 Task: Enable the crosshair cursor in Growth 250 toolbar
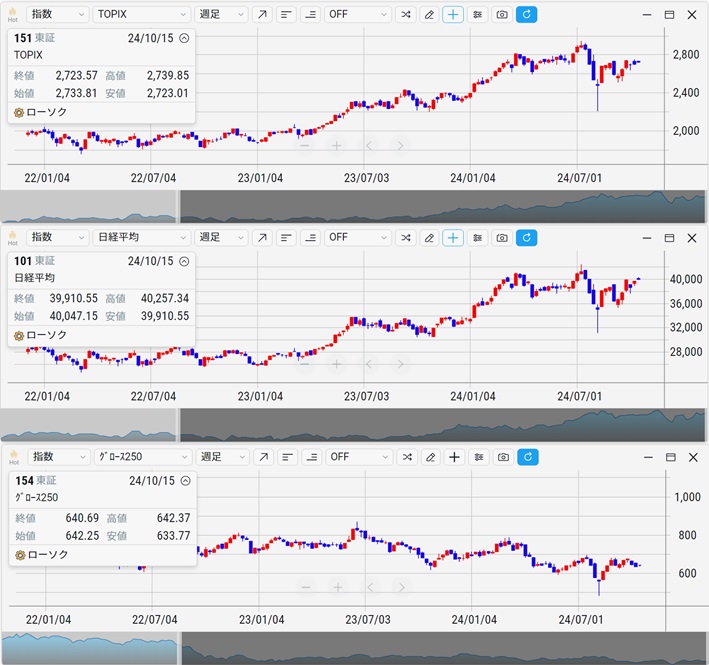coord(453,457)
